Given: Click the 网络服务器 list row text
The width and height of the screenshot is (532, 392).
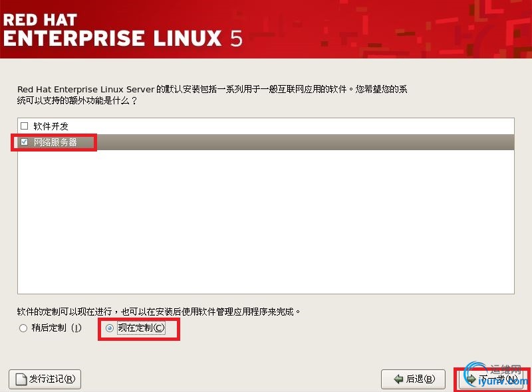Looking at the screenshot, I should [55, 142].
